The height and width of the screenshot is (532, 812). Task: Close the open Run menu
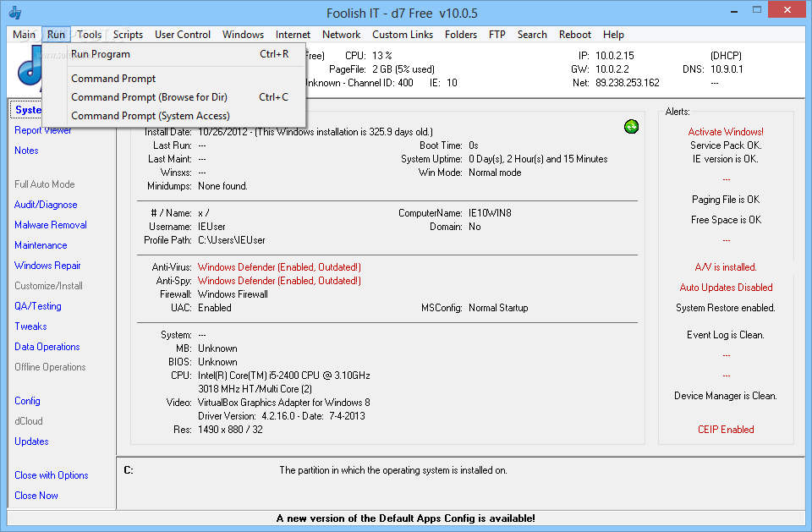tap(56, 34)
